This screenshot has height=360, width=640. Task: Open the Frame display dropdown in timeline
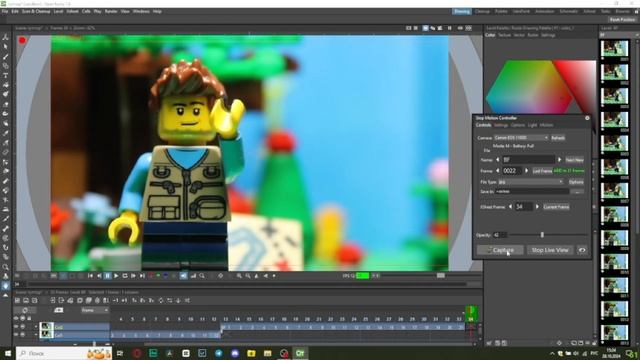[95, 310]
